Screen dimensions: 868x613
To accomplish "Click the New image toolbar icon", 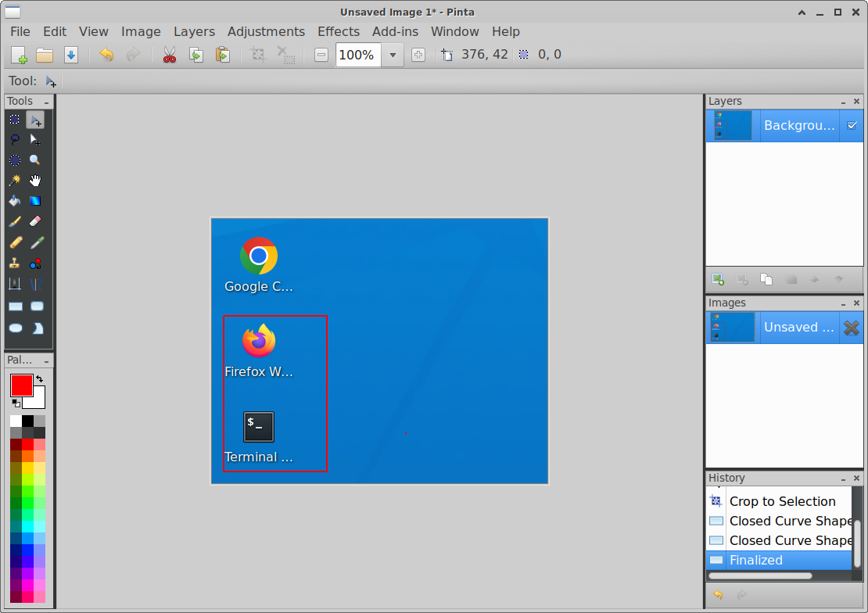I will [19, 55].
